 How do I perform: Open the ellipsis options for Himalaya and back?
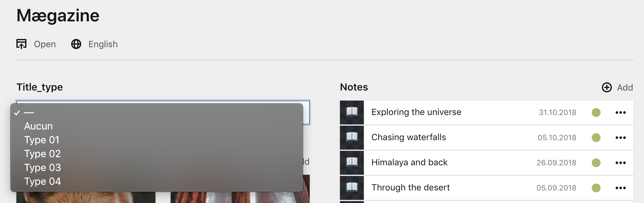[620, 163]
